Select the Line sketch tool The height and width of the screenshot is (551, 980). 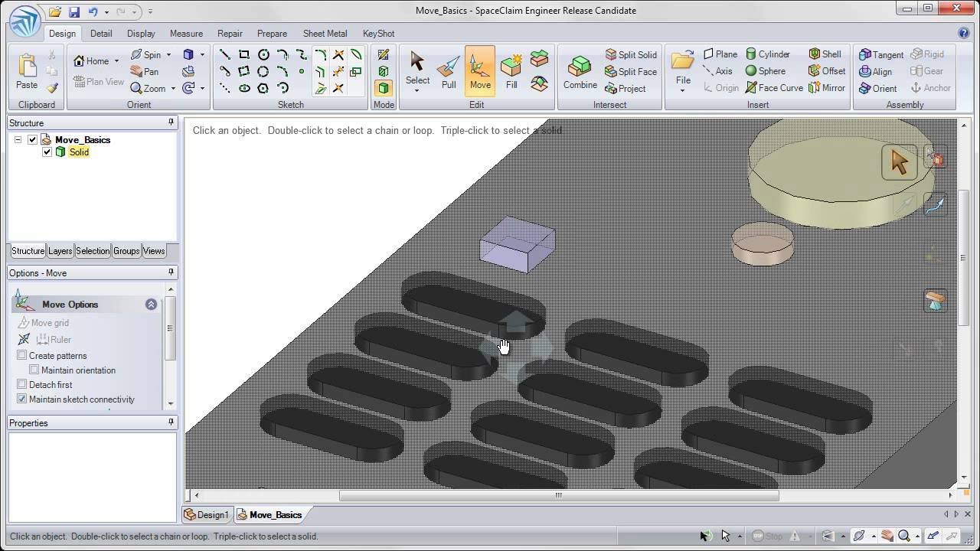[x=225, y=54]
